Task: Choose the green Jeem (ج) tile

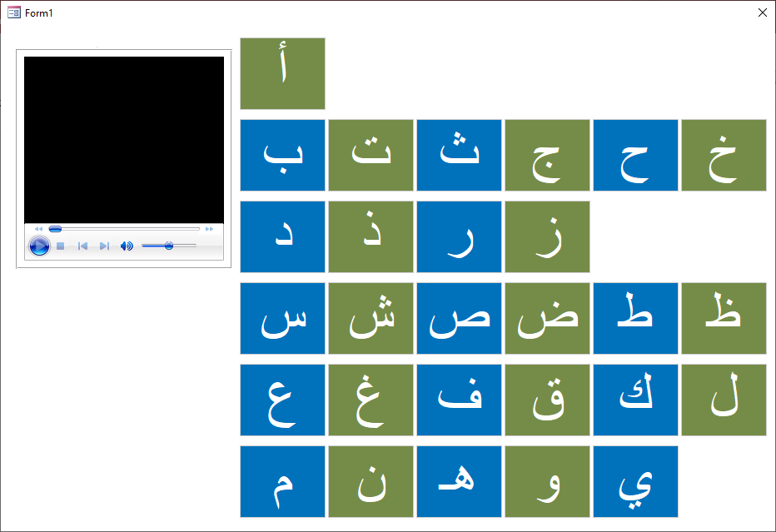Action: [x=547, y=155]
